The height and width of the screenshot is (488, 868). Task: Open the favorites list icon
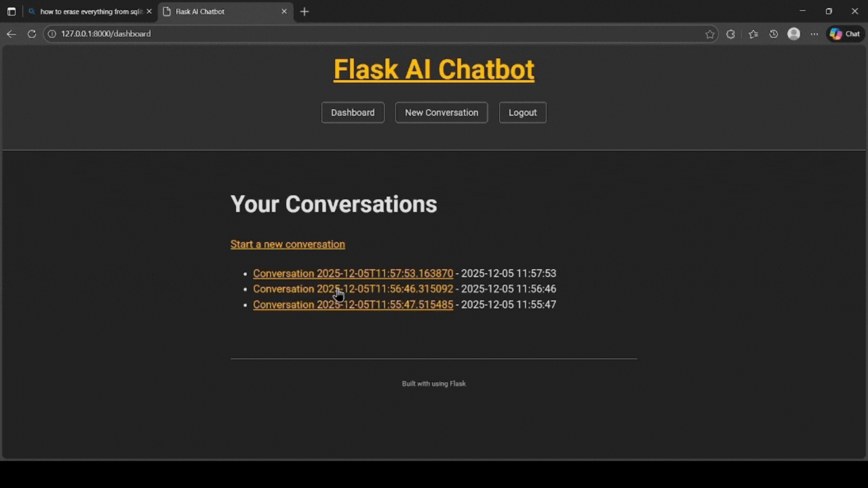(753, 34)
